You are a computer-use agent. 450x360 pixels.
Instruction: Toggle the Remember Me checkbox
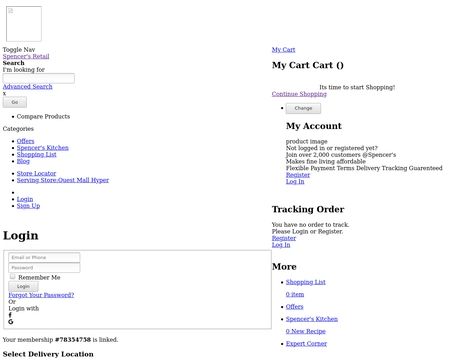(12, 276)
